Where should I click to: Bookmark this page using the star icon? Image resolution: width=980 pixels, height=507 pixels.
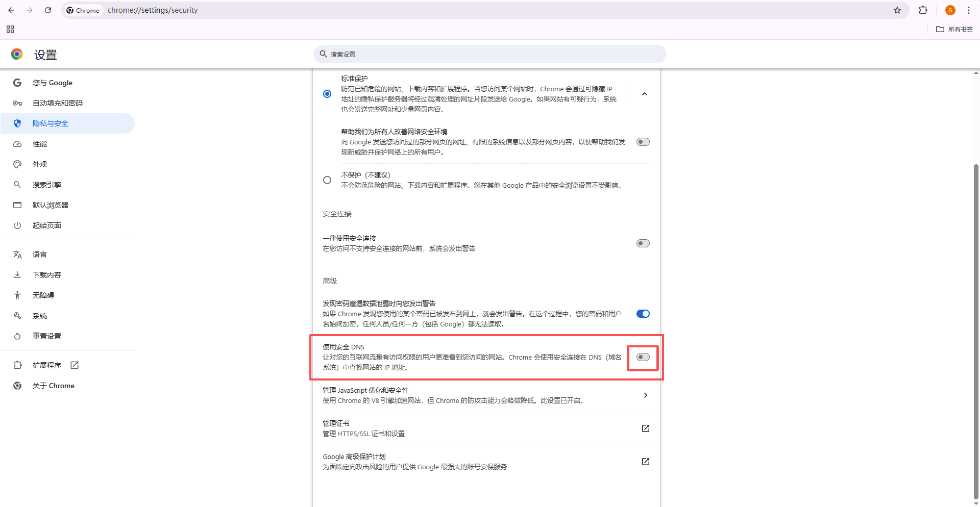897,10
